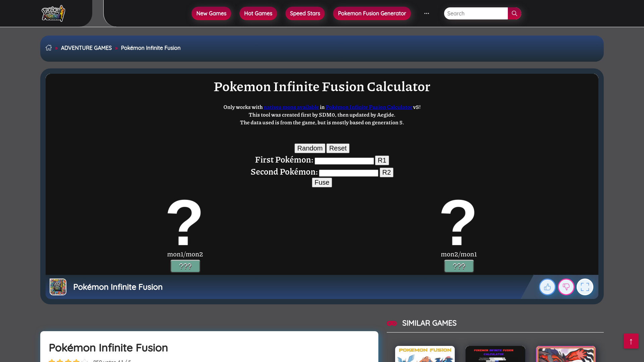Open the red Pokémon similar game thumbnail
The image size is (644, 362).
point(566,354)
